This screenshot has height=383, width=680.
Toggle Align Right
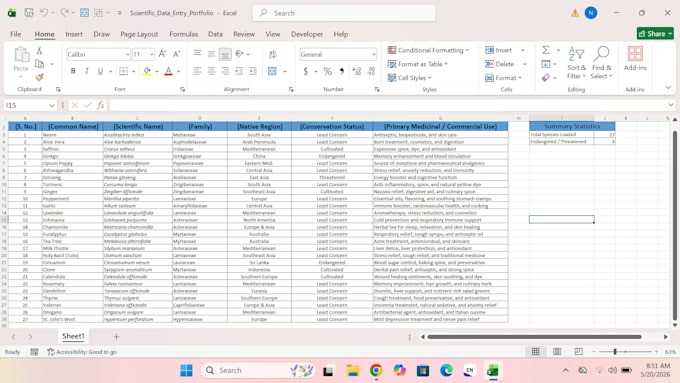pos(225,71)
